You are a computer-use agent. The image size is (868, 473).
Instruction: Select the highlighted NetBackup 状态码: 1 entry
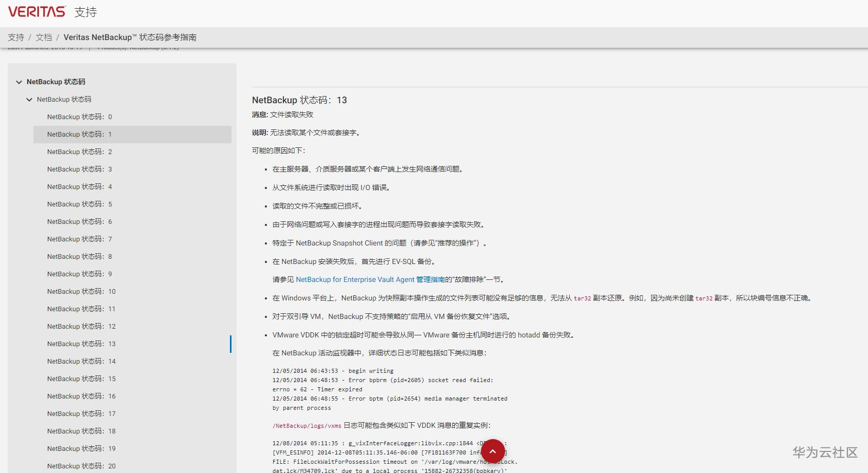click(79, 134)
